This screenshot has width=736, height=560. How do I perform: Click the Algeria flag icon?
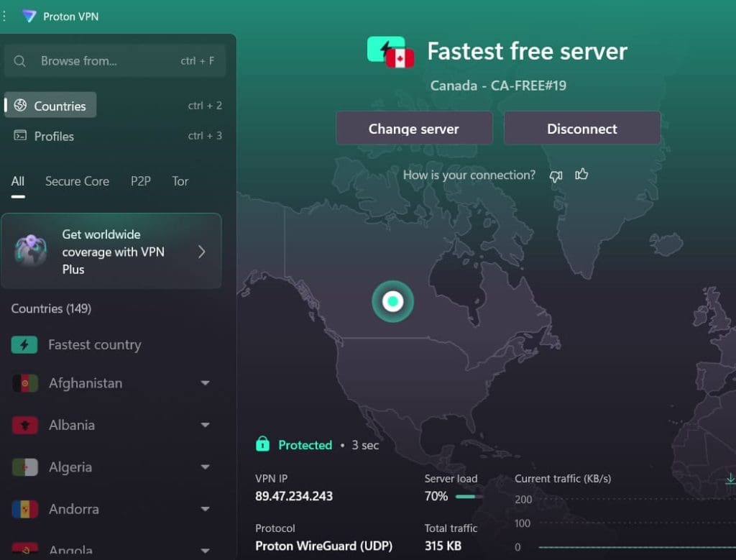(x=25, y=467)
